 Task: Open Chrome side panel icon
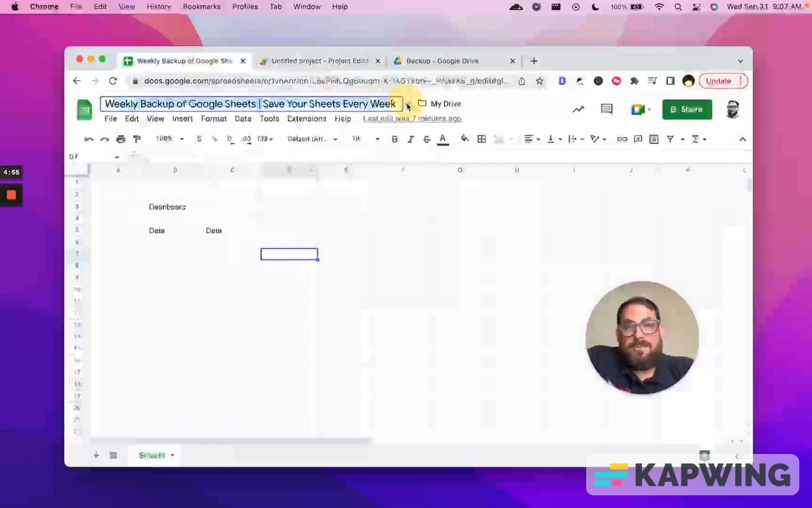pos(670,81)
